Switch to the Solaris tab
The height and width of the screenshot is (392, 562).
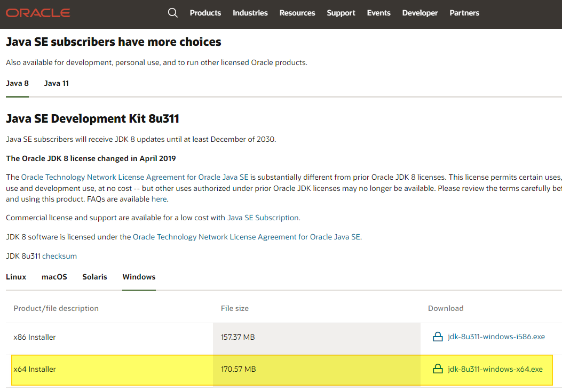94,277
